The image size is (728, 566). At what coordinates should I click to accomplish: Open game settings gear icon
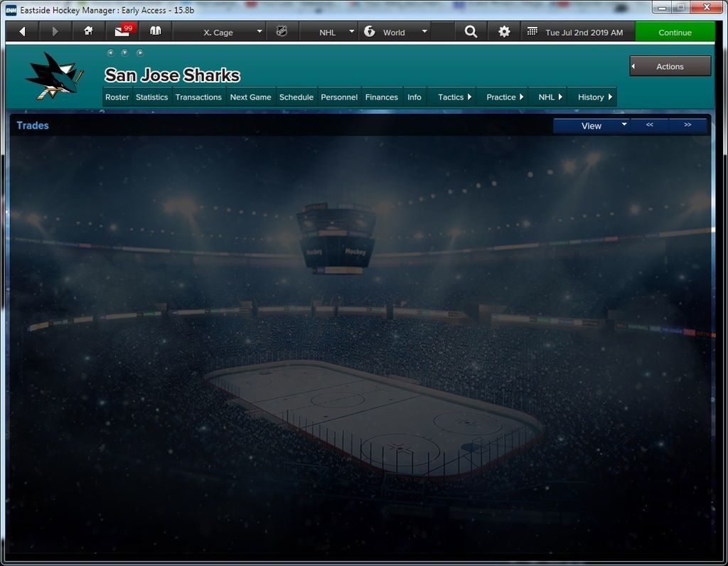click(504, 31)
